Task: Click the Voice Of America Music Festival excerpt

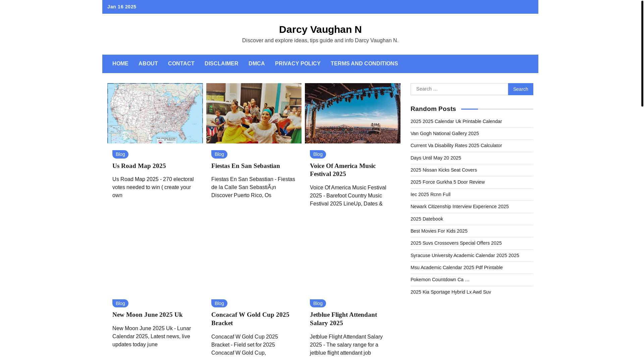Action: coord(348,196)
